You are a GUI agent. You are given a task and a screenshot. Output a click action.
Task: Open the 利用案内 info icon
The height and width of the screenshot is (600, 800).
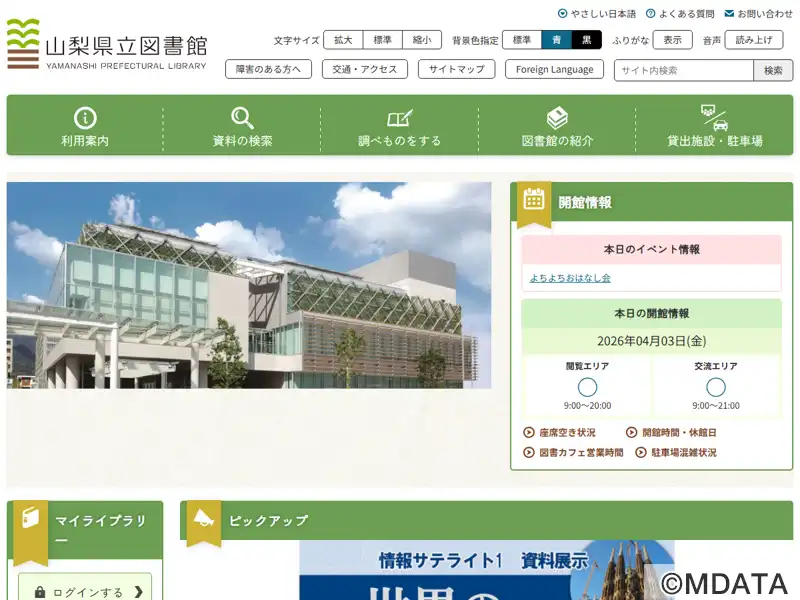coord(85,117)
